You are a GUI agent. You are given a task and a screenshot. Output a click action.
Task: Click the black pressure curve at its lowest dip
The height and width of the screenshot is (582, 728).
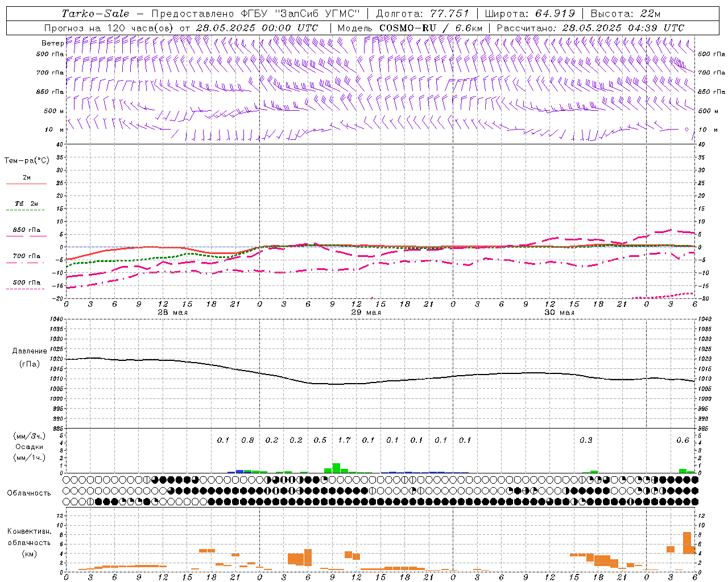point(336,384)
